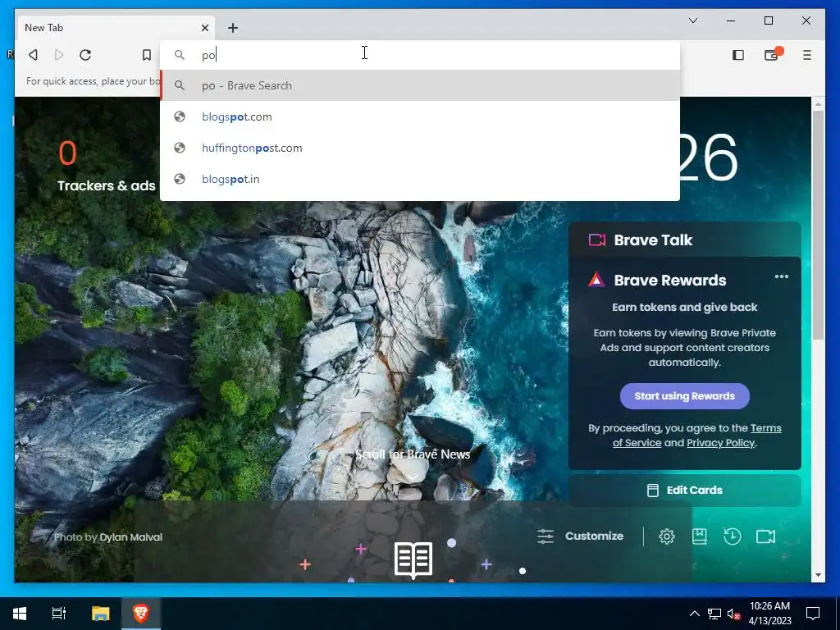Click Start using Rewards button
840x630 pixels.
tap(685, 396)
